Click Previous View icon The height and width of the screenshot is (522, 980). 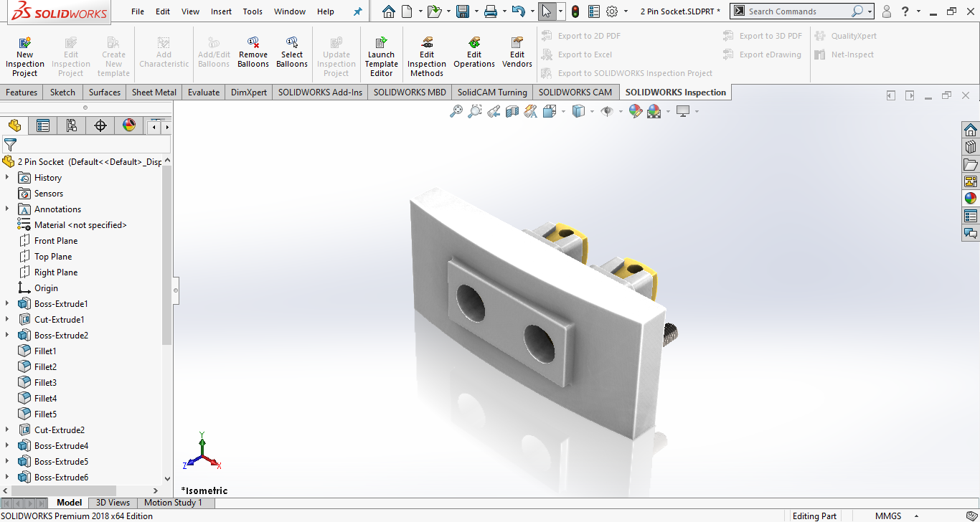click(494, 111)
